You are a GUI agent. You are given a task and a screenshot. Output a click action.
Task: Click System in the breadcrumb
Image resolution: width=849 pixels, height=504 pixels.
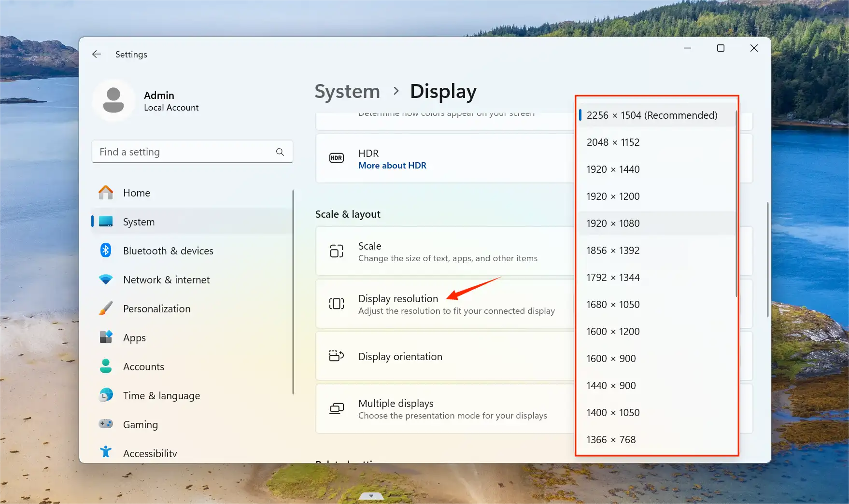click(347, 91)
